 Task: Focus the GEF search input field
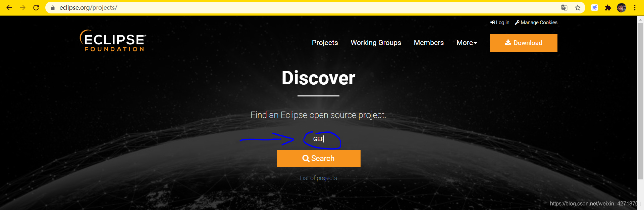[x=319, y=139]
